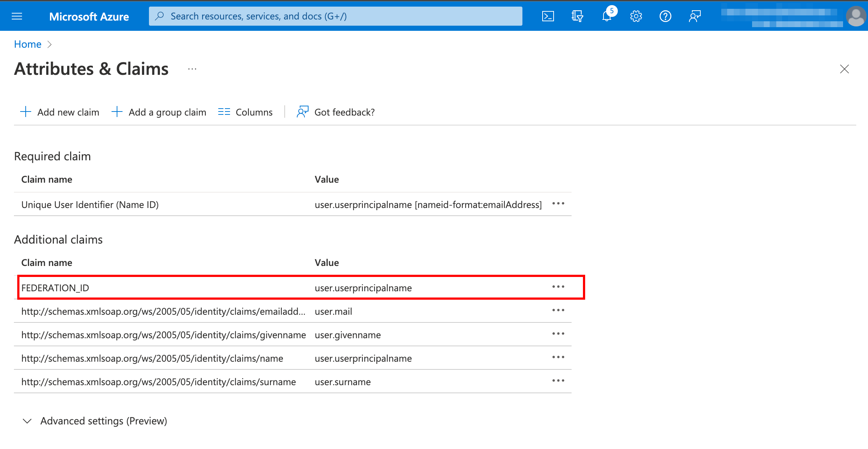Open the Copilot icon in the top bar
Viewport: 868px width, 449px height.
[577, 16]
